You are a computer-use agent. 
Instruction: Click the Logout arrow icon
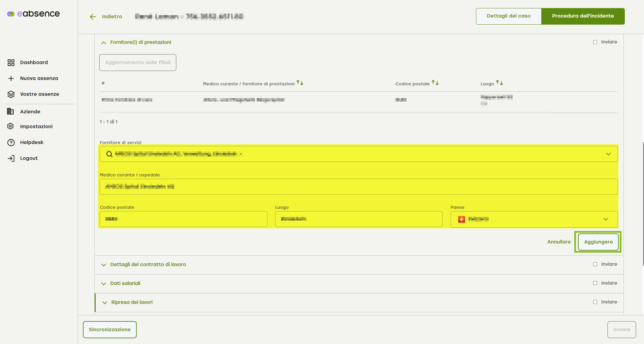[11, 158]
